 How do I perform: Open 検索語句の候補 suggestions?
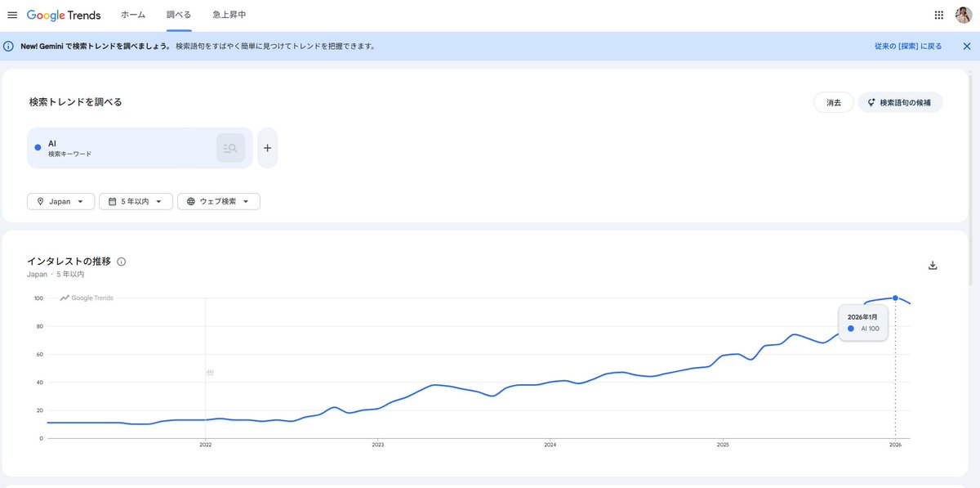[900, 103]
